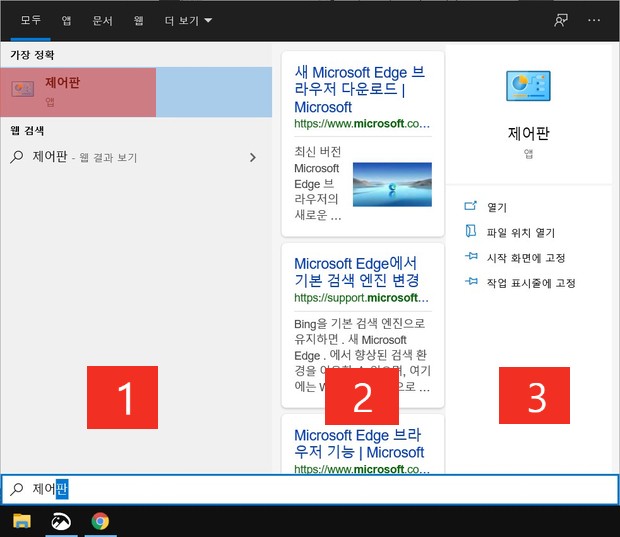Click the 파일 위치 열기 file icon
The height and width of the screenshot is (537, 620).
point(471,231)
